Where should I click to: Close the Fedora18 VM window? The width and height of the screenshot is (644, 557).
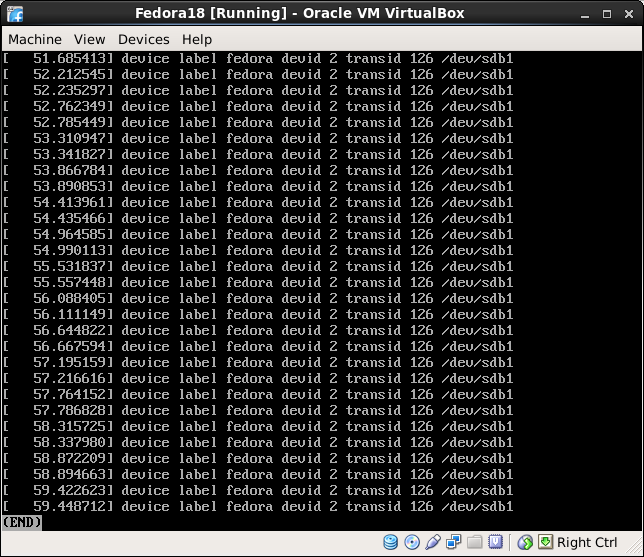(627, 13)
